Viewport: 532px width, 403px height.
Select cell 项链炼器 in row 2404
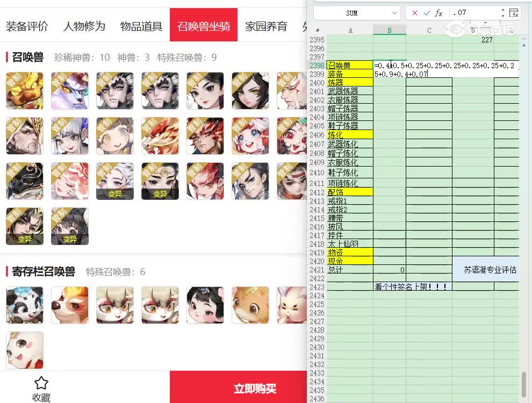tap(350, 117)
